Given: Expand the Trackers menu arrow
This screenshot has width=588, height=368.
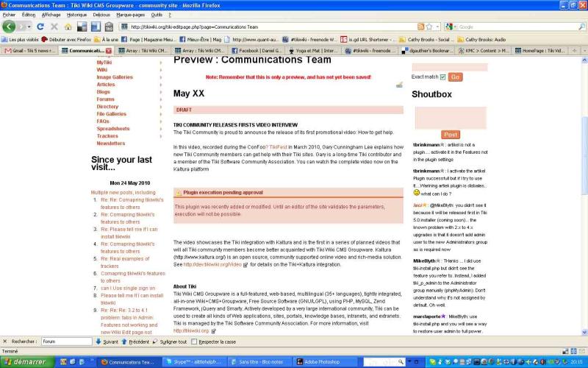Looking at the screenshot, I should click(x=161, y=136).
